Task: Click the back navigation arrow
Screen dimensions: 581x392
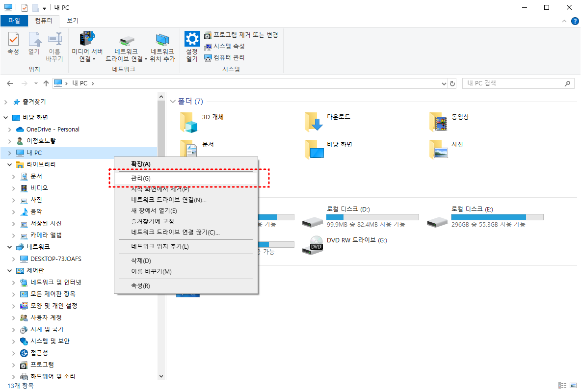Action: 10,83
